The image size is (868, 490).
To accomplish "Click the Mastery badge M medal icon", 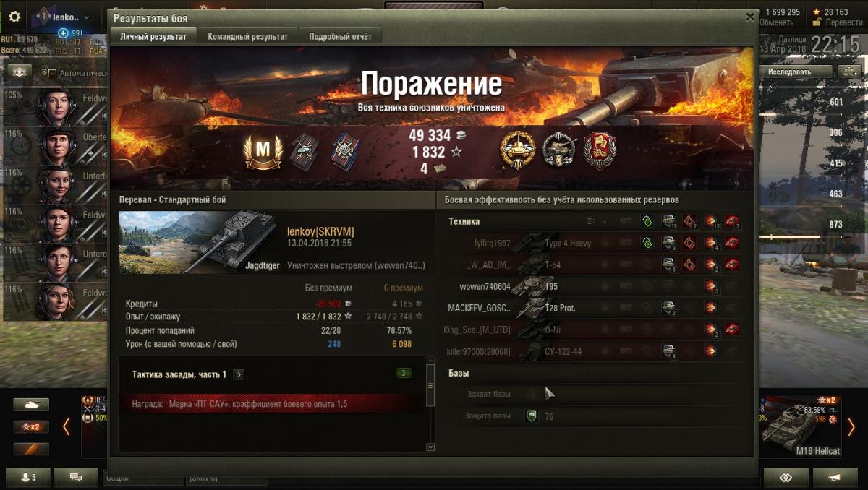I will click(258, 152).
